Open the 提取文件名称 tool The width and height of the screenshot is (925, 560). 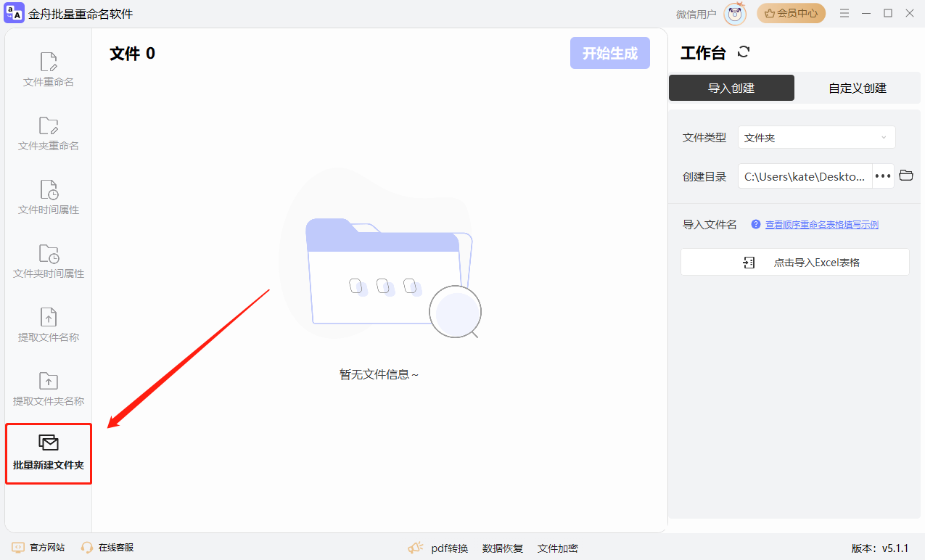tap(49, 326)
